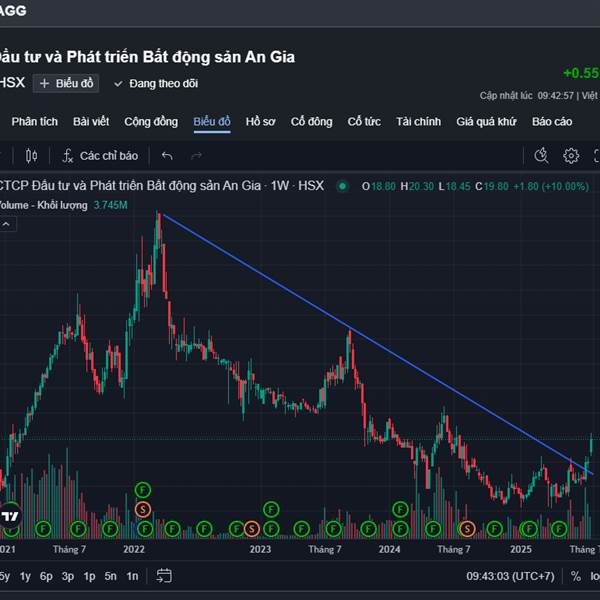Open the quick search lightning icon
This screenshot has width=600, height=600.
pyautogui.click(x=541, y=156)
